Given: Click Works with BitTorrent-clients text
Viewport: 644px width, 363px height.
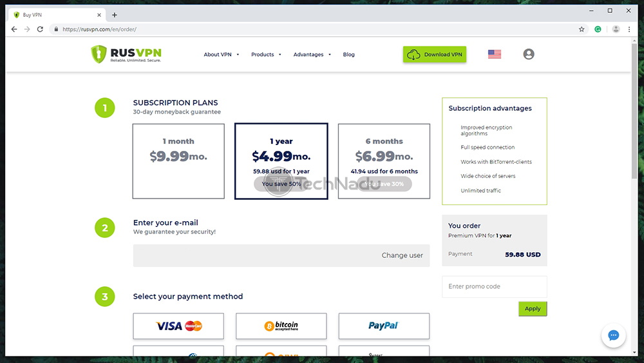Looking at the screenshot, I should (x=496, y=162).
